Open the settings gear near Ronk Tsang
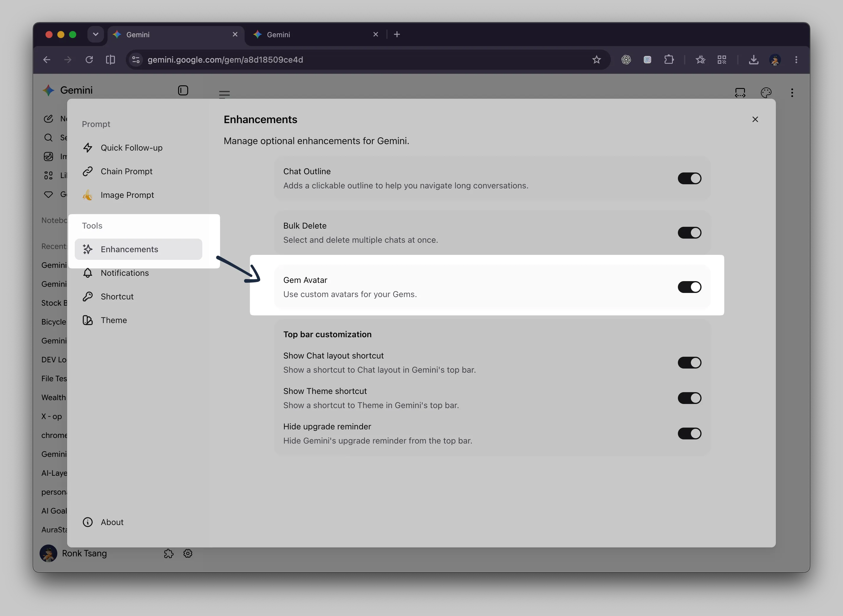The height and width of the screenshot is (616, 843). [x=188, y=553]
